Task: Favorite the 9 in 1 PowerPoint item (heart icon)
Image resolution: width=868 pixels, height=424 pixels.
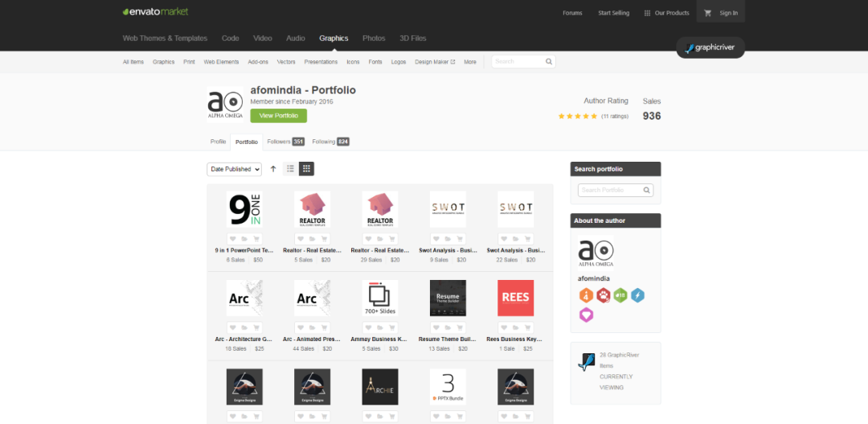Action: pos(232,240)
